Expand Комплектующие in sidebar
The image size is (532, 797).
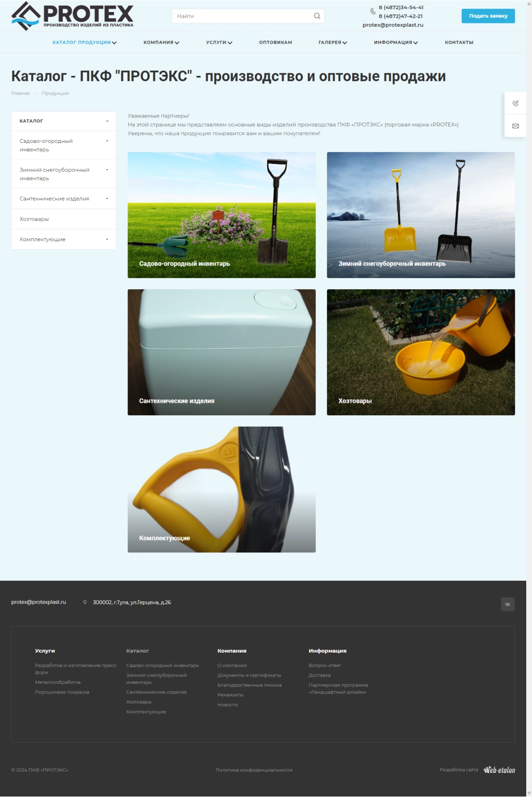pyautogui.click(x=107, y=239)
